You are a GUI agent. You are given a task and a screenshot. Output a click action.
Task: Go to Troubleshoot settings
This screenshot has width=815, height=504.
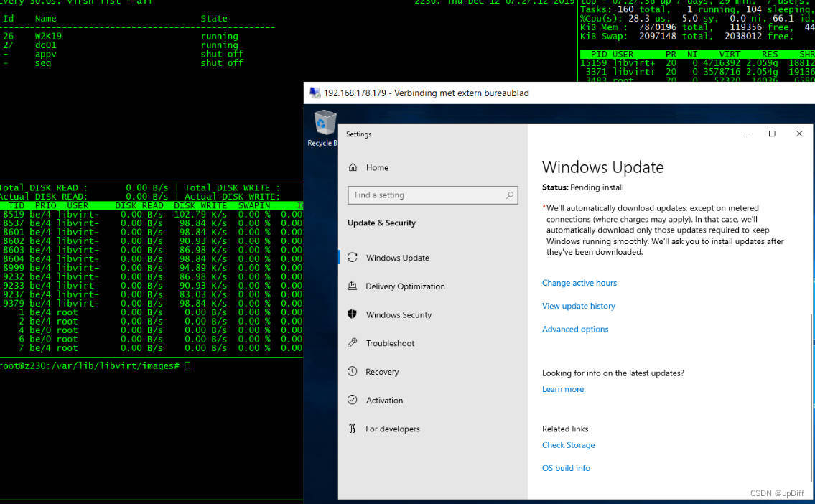pos(433,343)
